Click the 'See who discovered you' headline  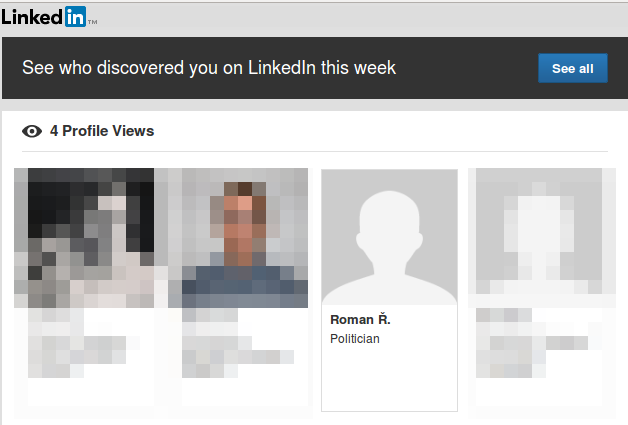pos(210,68)
